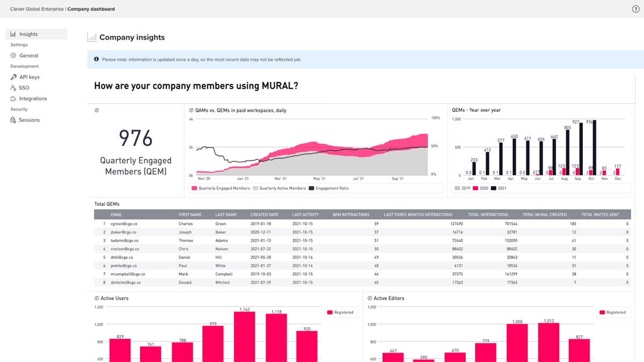Toggle the Registered legend on the Active Users chart
The width and height of the screenshot is (644, 362).
(x=341, y=312)
